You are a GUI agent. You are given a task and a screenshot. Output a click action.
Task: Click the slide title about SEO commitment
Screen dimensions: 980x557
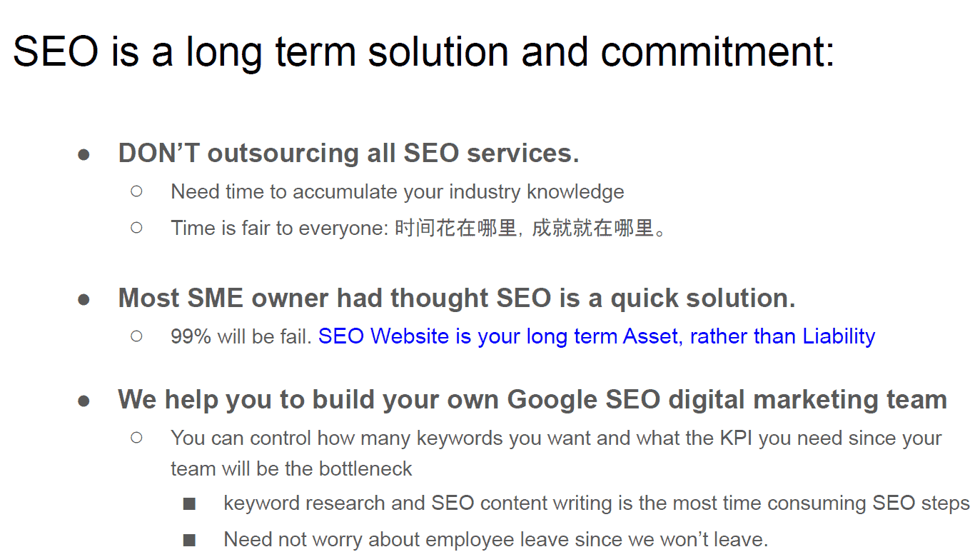(x=424, y=51)
